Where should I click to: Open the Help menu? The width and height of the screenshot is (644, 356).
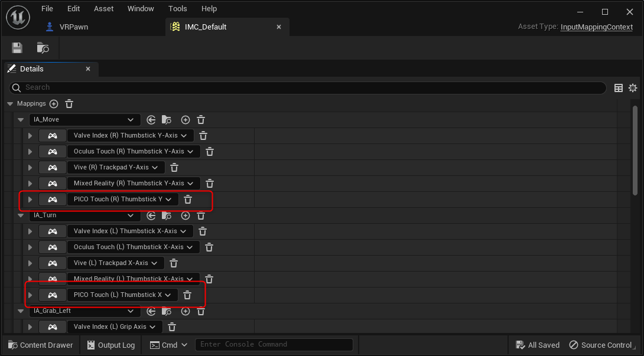tap(209, 9)
